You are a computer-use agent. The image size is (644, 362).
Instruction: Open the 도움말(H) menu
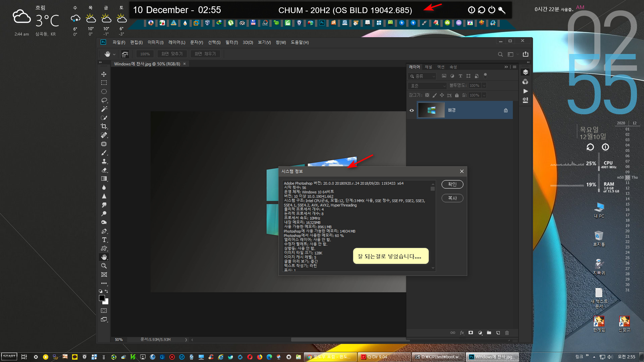pos(300,42)
